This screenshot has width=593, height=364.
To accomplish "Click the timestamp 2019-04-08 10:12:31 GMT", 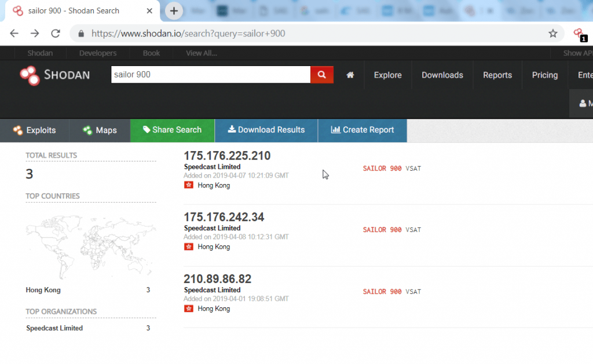I will click(250, 237).
